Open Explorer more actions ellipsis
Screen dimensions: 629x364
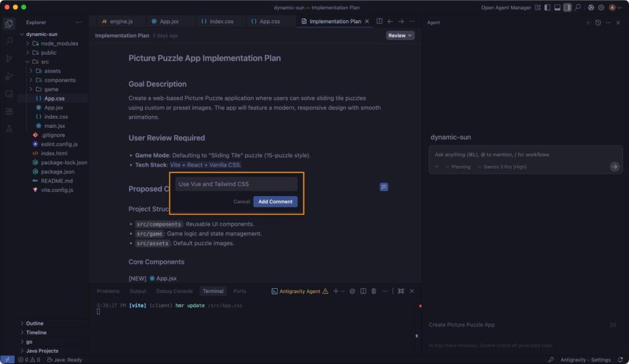pyautogui.click(x=79, y=22)
